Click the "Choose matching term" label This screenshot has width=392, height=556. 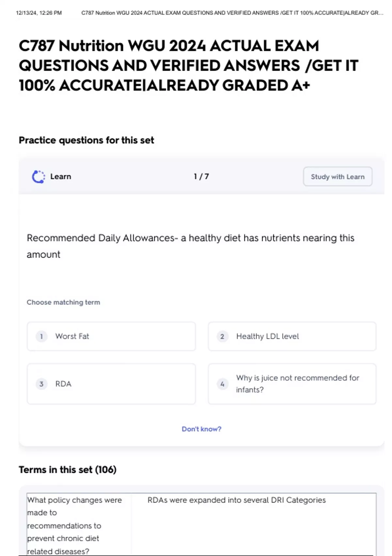[63, 302]
